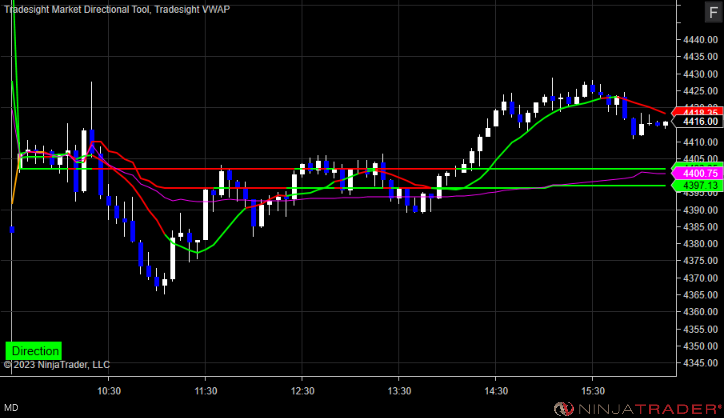This screenshot has height=418, width=724.
Task: Click the 4380.00 price axis label
Action: click(700, 244)
